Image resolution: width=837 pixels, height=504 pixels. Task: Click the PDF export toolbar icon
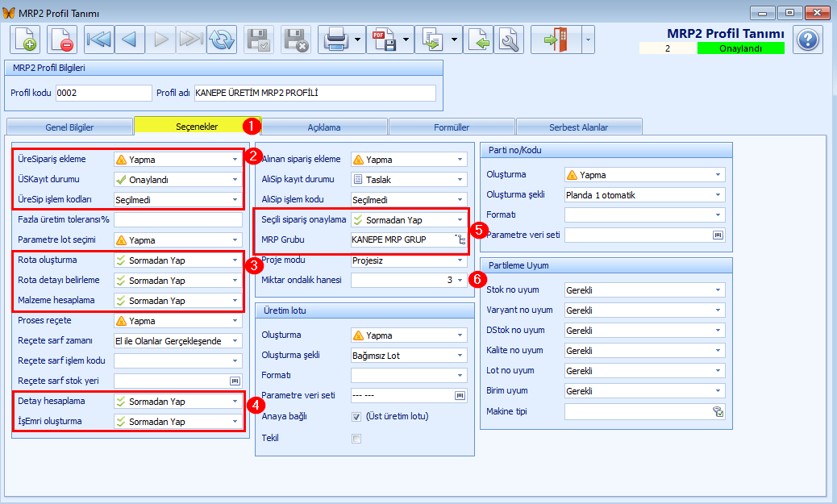pyautogui.click(x=385, y=40)
